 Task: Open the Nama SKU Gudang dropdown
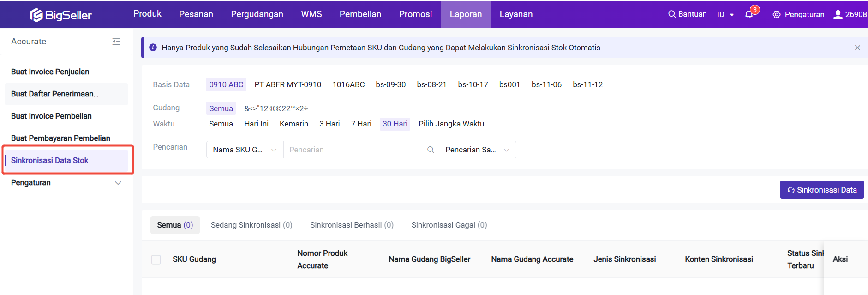click(x=245, y=150)
